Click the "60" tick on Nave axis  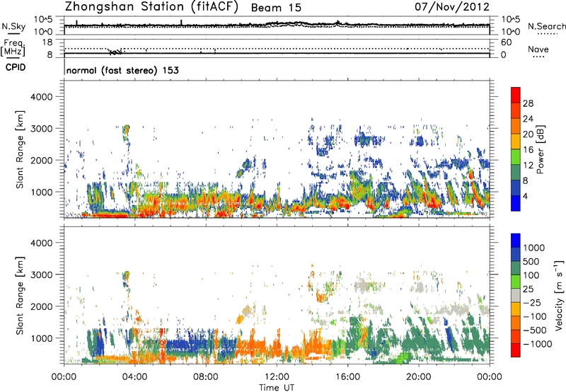(507, 42)
